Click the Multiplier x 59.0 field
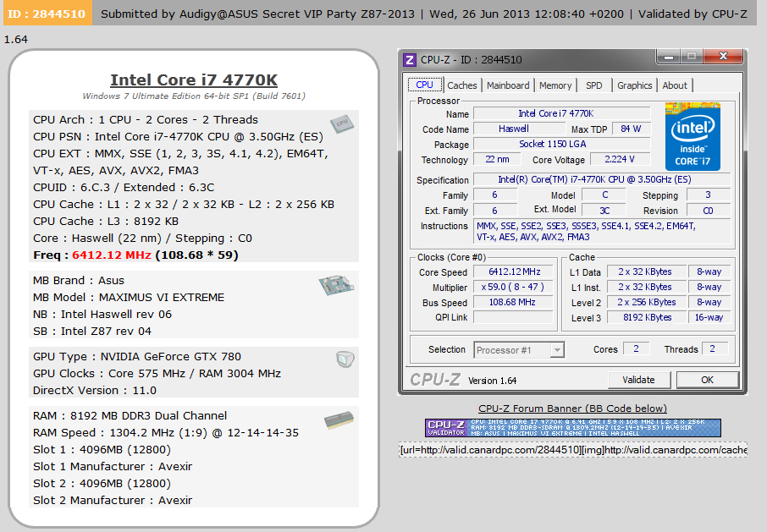The image size is (767, 532). point(514,288)
